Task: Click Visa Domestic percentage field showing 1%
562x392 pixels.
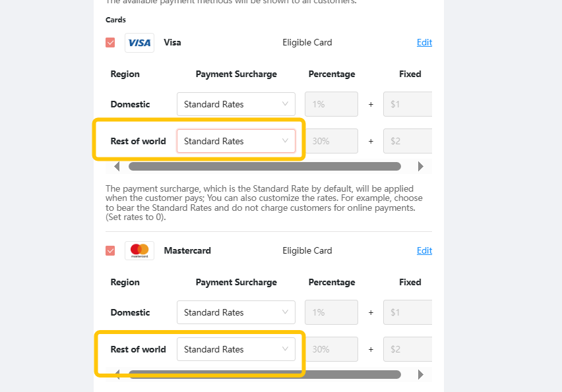Action: [331, 104]
